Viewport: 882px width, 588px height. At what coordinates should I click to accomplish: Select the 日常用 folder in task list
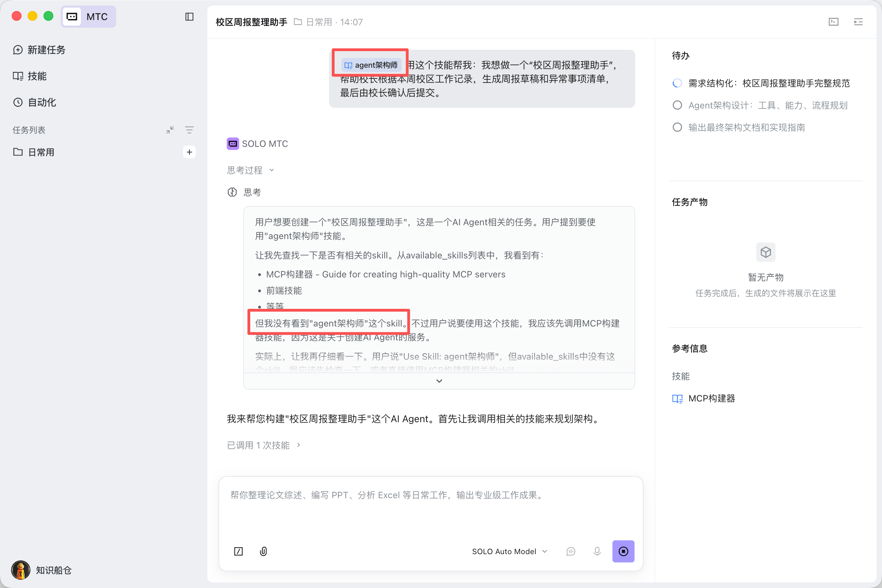pos(34,152)
